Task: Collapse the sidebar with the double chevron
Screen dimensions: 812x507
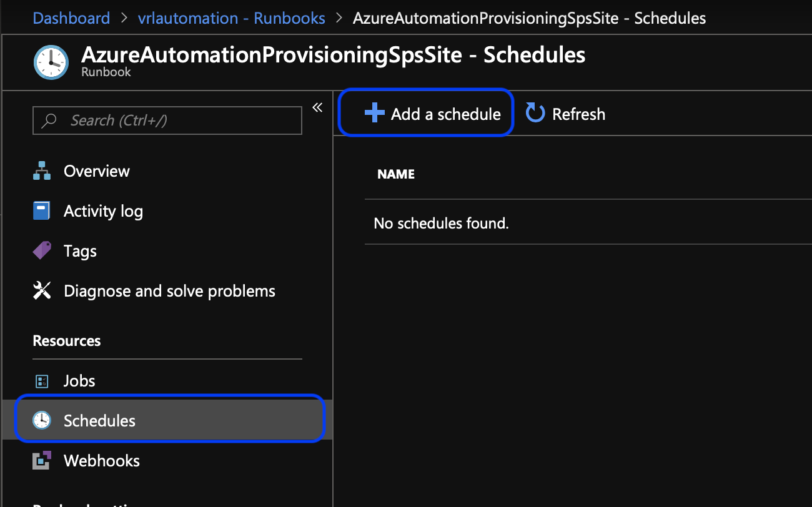Action: pyautogui.click(x=317, y=107)
